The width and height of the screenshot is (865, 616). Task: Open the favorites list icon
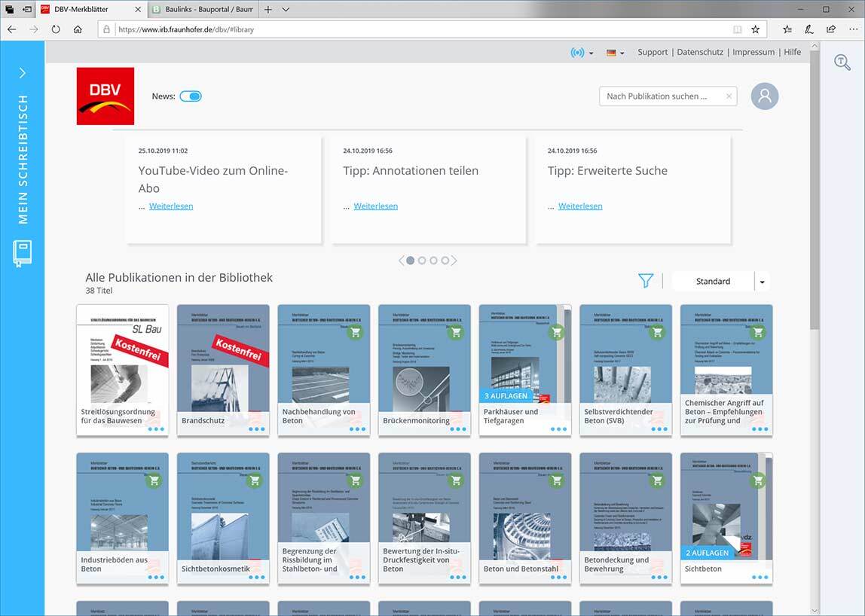787,29
